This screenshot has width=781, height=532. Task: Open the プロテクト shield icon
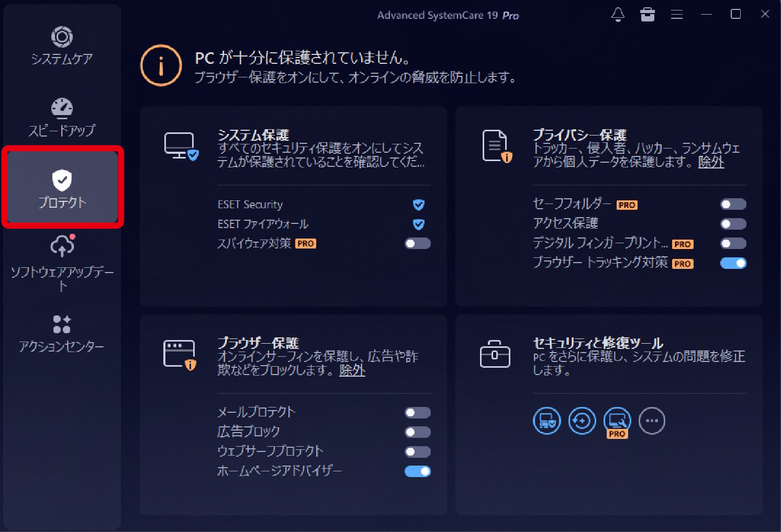(62, 180)
